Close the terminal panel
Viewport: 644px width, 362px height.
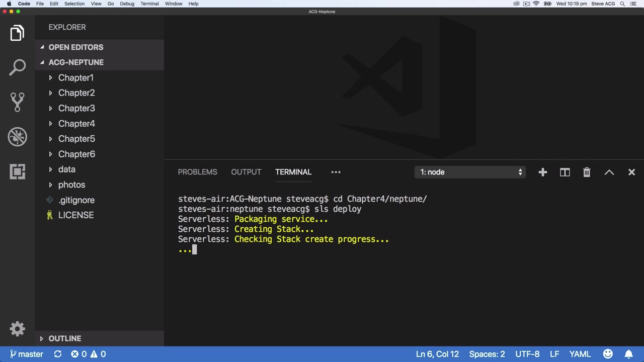point(631,172)
